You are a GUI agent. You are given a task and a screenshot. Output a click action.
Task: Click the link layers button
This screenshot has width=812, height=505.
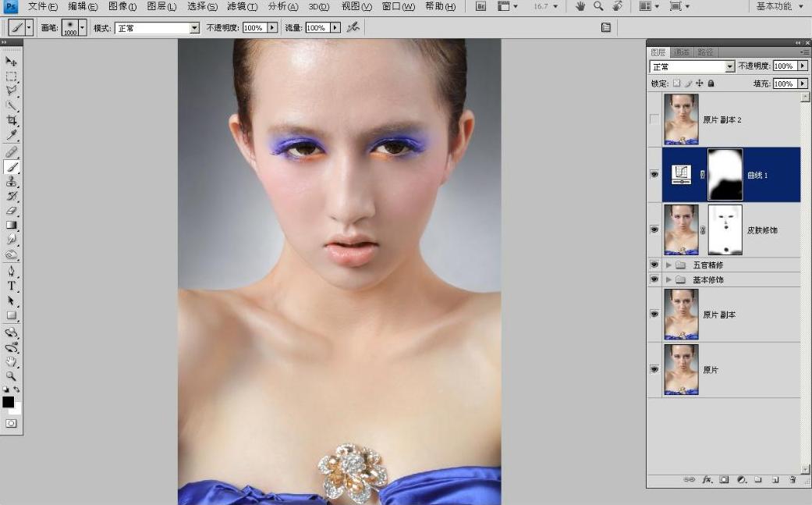(690, 479)
